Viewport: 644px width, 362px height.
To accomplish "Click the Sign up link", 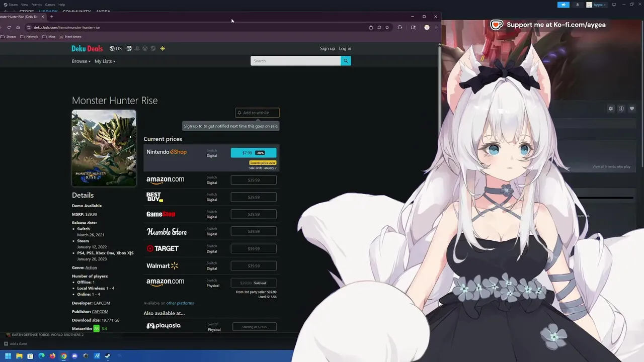I will click(x=328, y=49).
